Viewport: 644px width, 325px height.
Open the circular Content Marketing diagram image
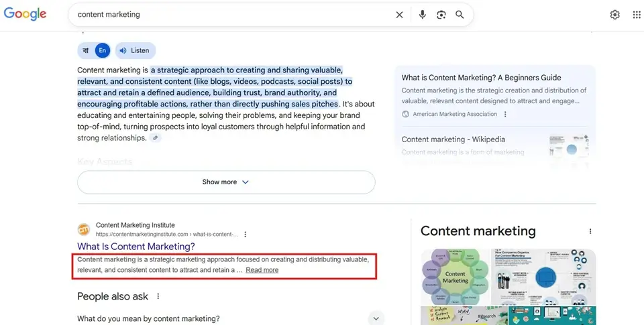[455, 277]
